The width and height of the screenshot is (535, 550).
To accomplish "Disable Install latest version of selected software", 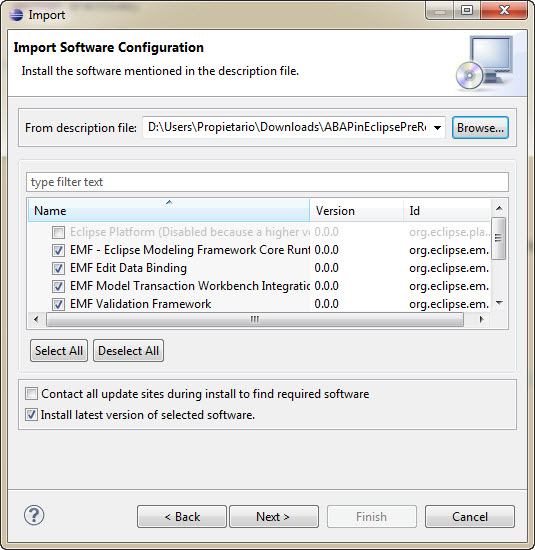I will pos(31,415).
